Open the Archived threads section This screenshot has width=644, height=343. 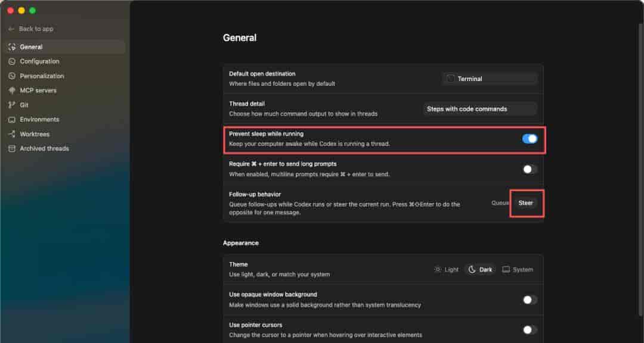tap(66, 148)
